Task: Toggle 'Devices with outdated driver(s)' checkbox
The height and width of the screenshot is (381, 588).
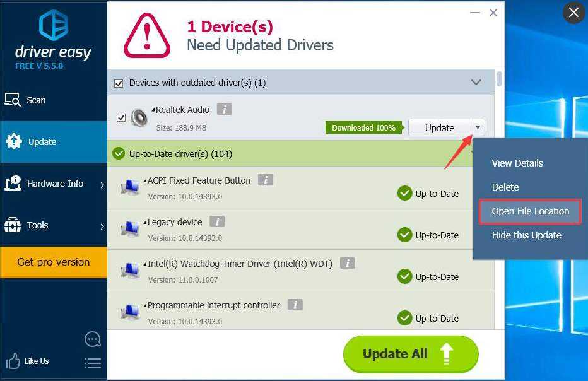Action: [119, 83]
